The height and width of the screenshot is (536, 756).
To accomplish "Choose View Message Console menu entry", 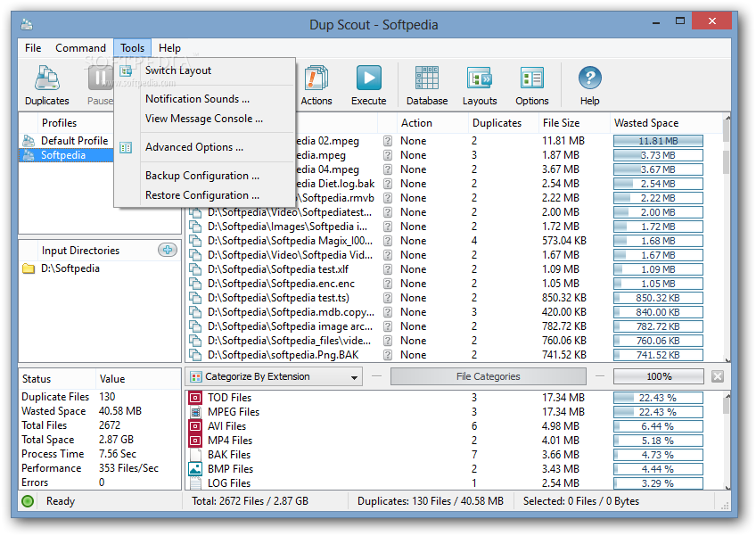I will click(205, 119).
